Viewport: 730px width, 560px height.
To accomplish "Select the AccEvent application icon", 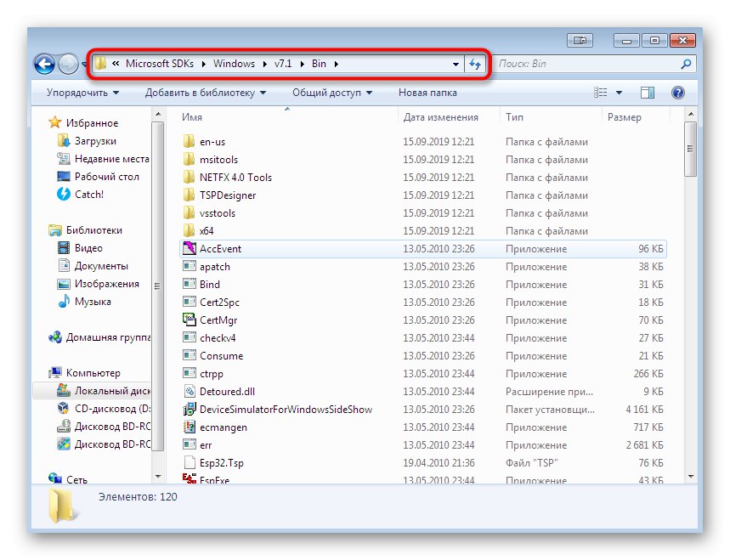I will (x=189, y=249).
